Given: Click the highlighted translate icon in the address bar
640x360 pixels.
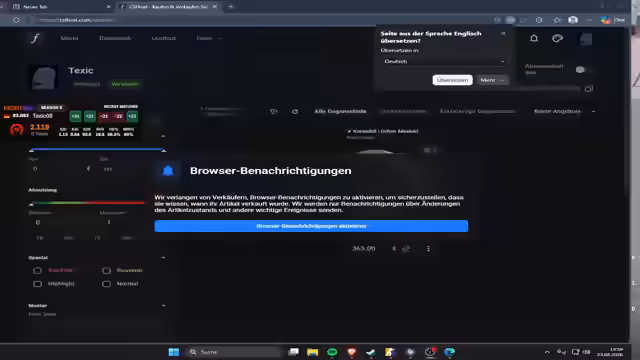Looking at the screenshot, I should coord(510,20).
